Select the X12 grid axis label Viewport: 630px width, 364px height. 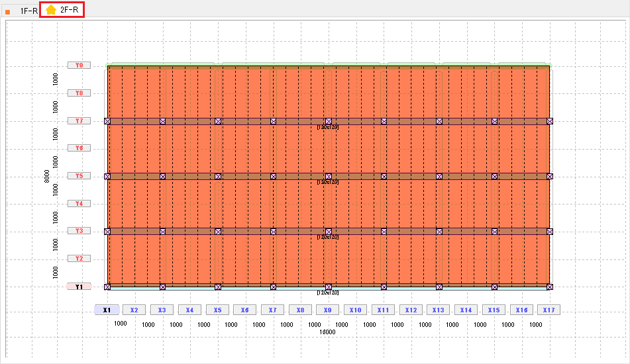pyautogui.click(x=411, y=310)
